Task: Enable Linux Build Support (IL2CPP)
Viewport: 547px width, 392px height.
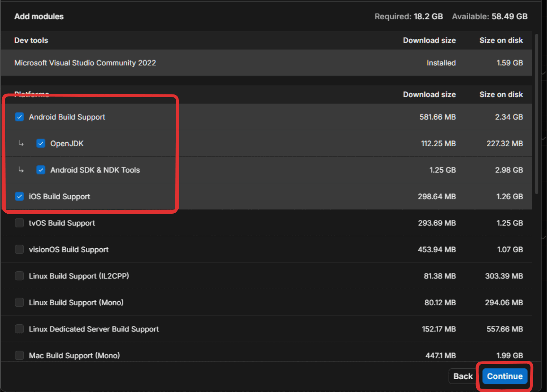Action: pyautogui.click(x=19, y=276)
